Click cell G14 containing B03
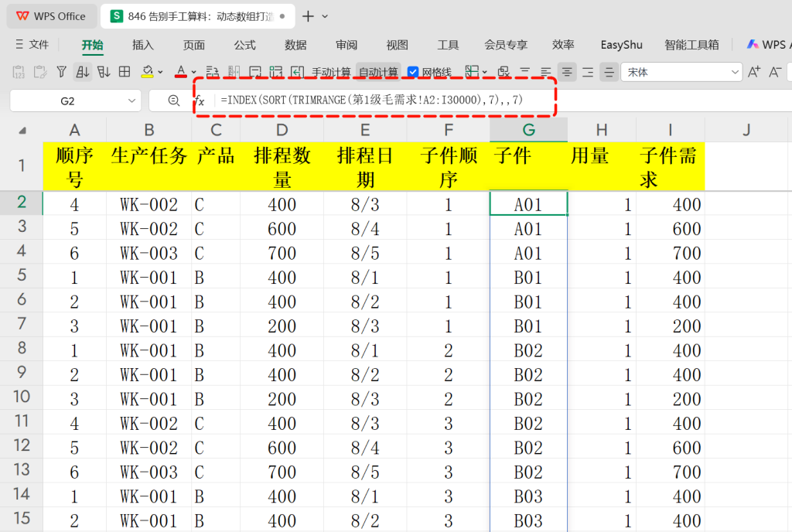The image size is (792, 532). point(528,496)
